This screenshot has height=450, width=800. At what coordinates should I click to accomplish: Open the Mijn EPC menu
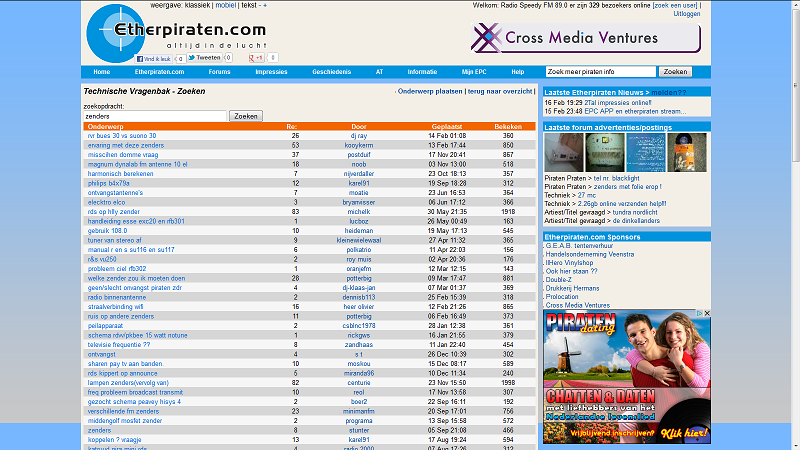(474, 72)
